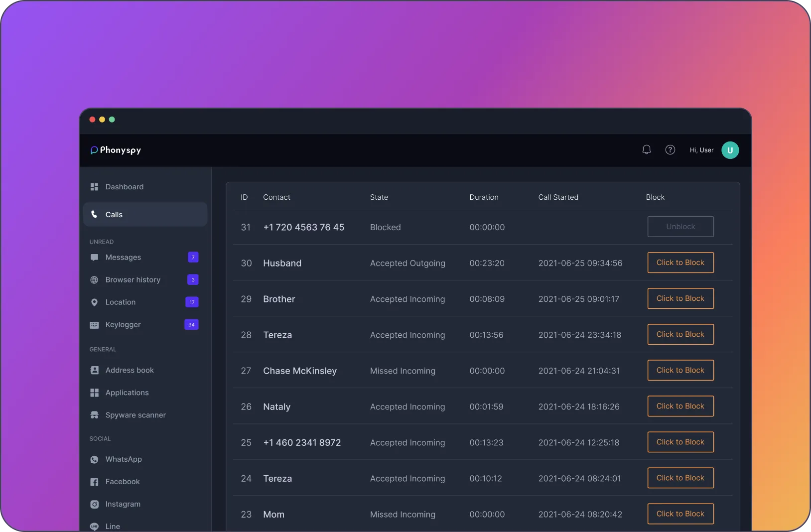
Task: Click the green user avatar
Action: click(x=730, y=150)
